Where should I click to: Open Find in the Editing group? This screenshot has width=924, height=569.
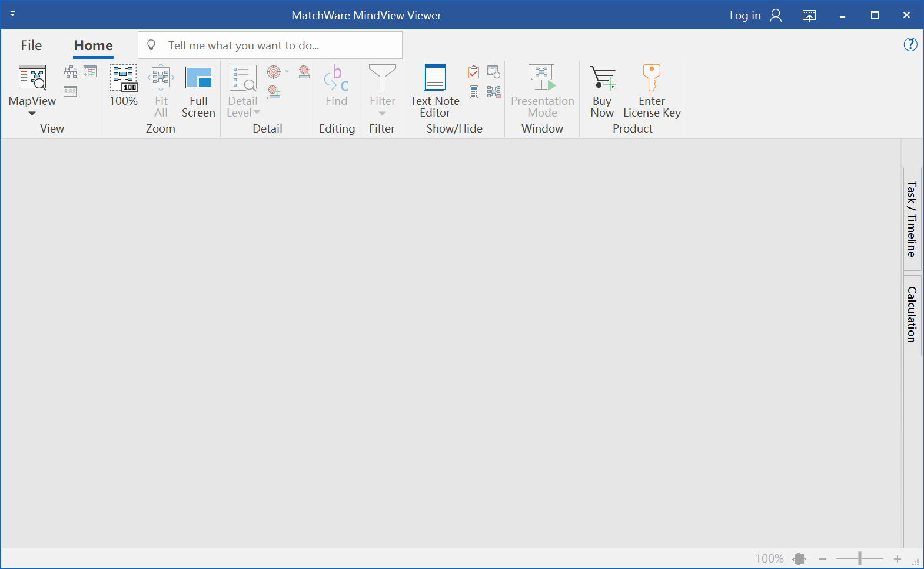(x=337, y=85)
